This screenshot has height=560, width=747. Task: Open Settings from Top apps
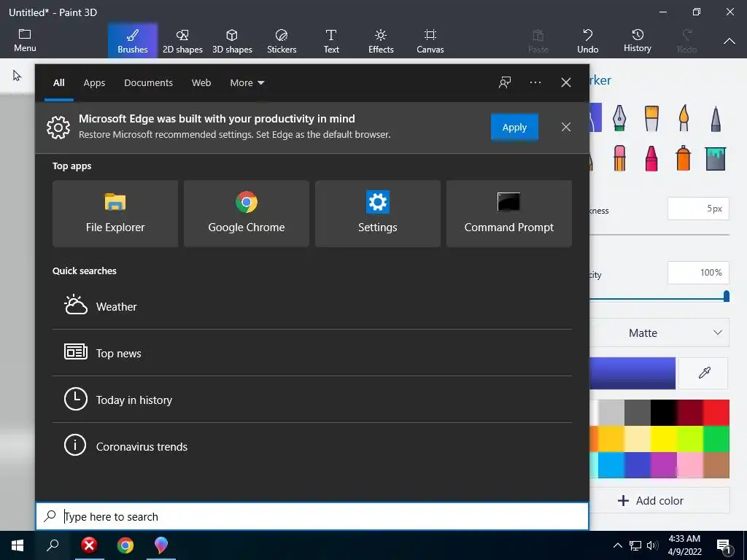click(378, 214)
